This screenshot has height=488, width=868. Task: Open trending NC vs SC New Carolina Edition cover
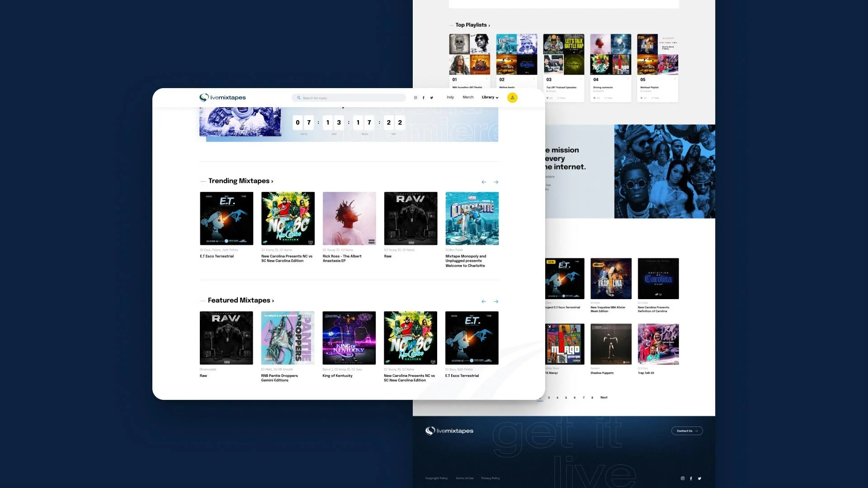[288, 218]
